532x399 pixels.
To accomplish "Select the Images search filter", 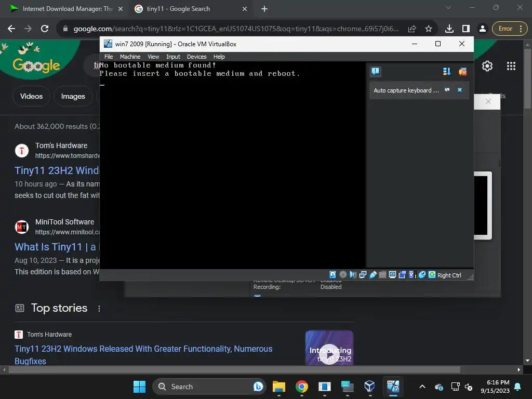I will coord(73,96).
